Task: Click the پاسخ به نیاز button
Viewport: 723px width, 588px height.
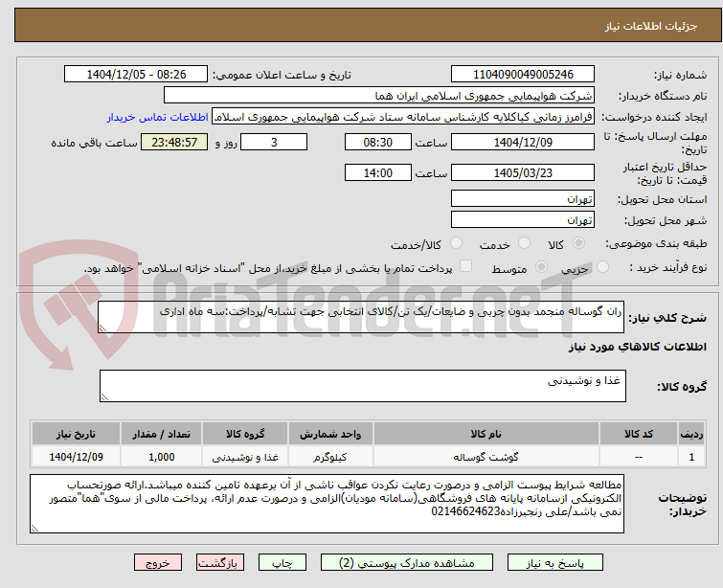Action: click(x=555, y=563)
